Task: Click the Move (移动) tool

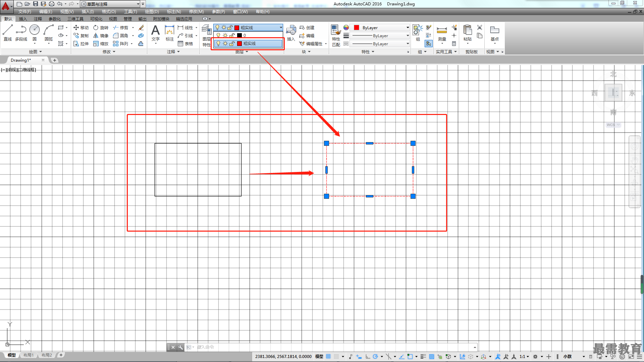Action: 81,27
